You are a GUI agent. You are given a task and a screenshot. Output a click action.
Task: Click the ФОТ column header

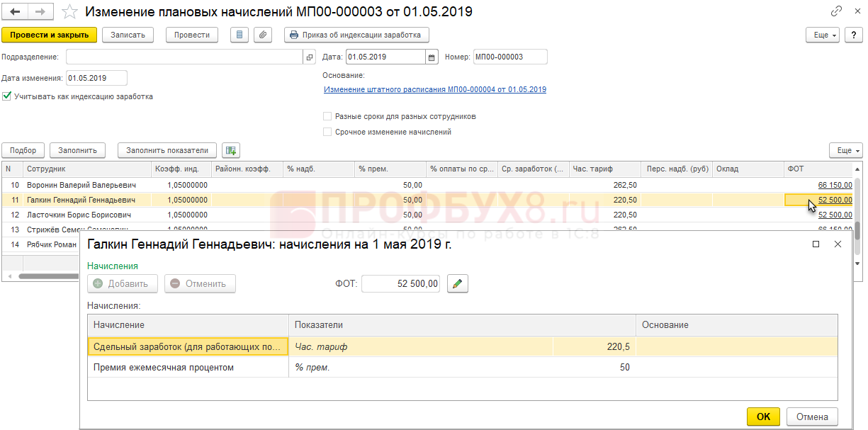tap(819, 169)
